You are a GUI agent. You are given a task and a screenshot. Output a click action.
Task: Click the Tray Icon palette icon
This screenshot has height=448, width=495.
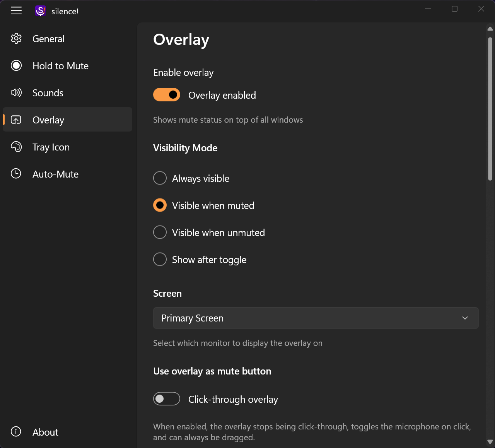[16, 147]
